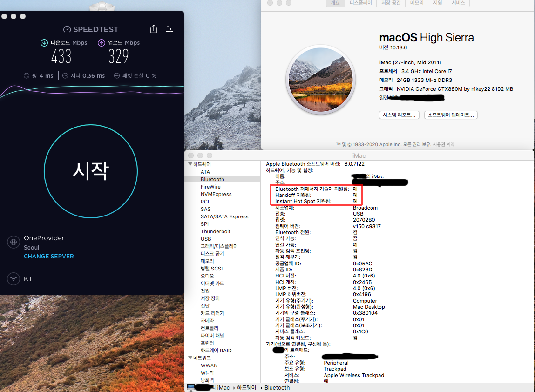This screenshot has height=392, width=535.
Task: Select 저장 장치 in the sidebar
Action: [210, 298]
